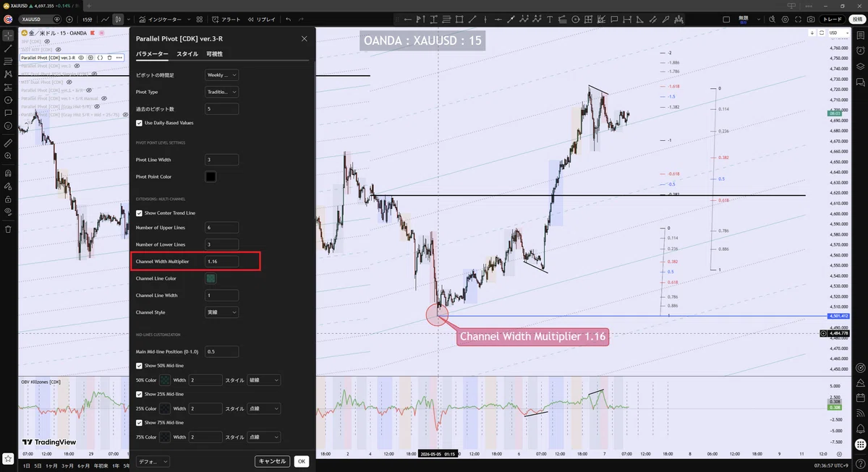Lock all drawings with padlock icon
Screen dimensions: 868x472
point(8,199)
